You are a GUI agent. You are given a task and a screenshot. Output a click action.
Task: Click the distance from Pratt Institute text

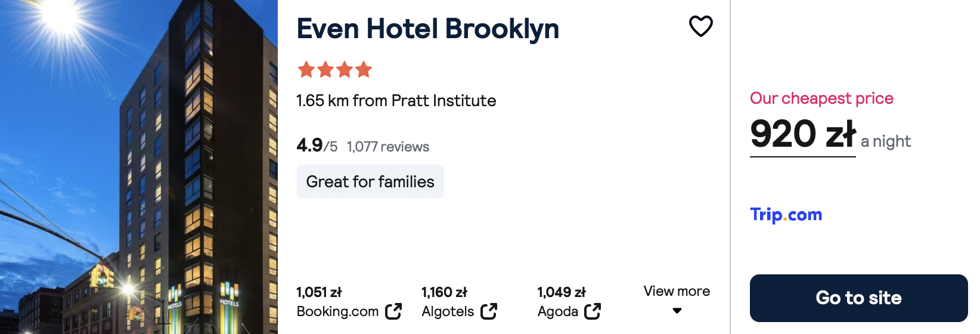click(396, 101)
